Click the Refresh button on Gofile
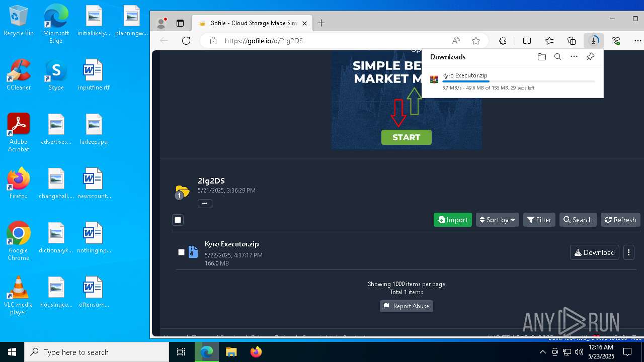The width and height of the screenshot is (644, 362). coord(620,220)
